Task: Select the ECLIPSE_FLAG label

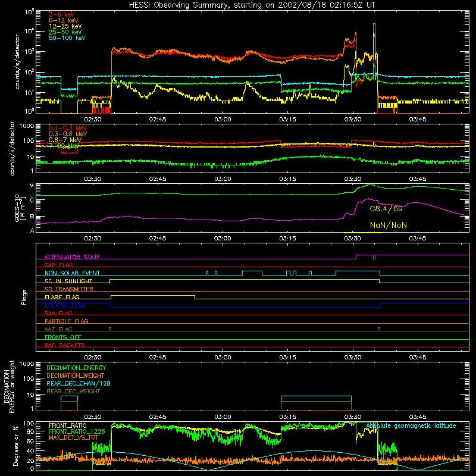Action: point(65,305)
